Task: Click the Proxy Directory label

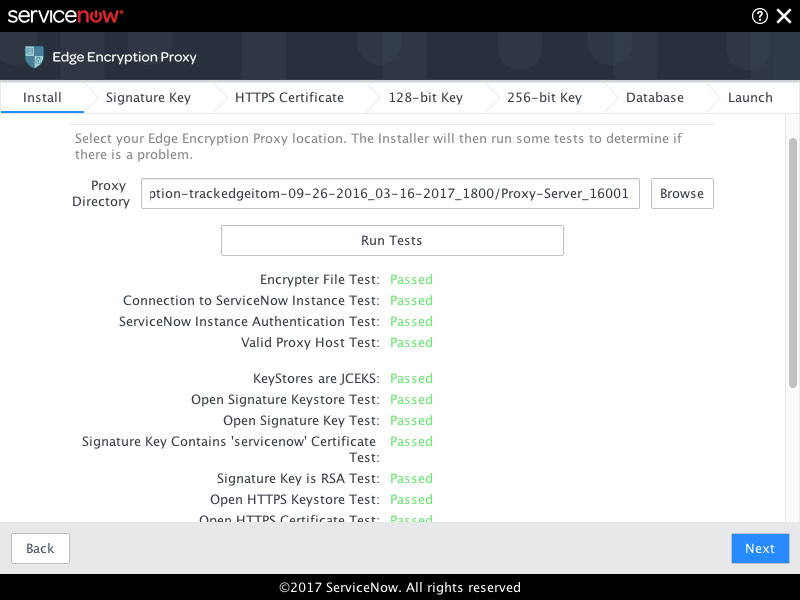Action: pos(101,193)
